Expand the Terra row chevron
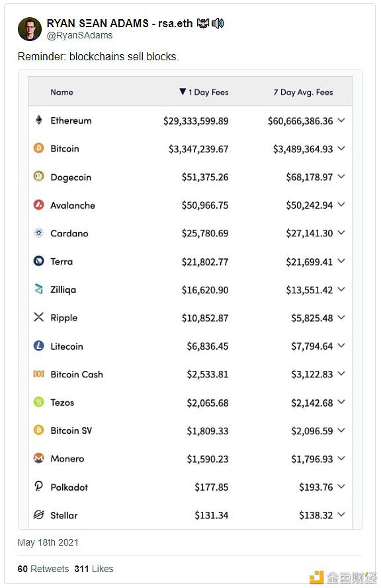Screen dimensions: 381x588 341,261
